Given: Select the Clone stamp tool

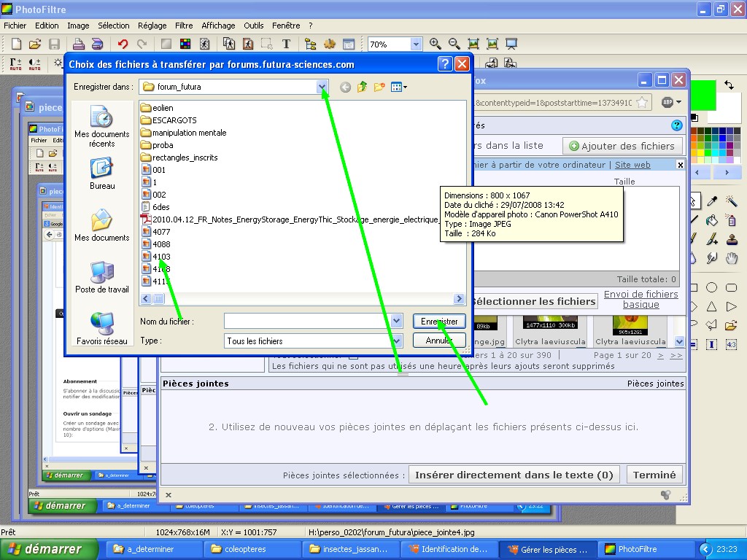Looking at the screenshot, I should [x=731, y=239].
